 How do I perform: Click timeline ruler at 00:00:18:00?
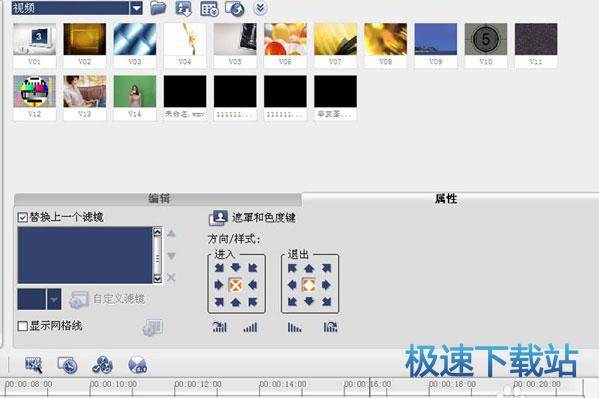(452, 384)
